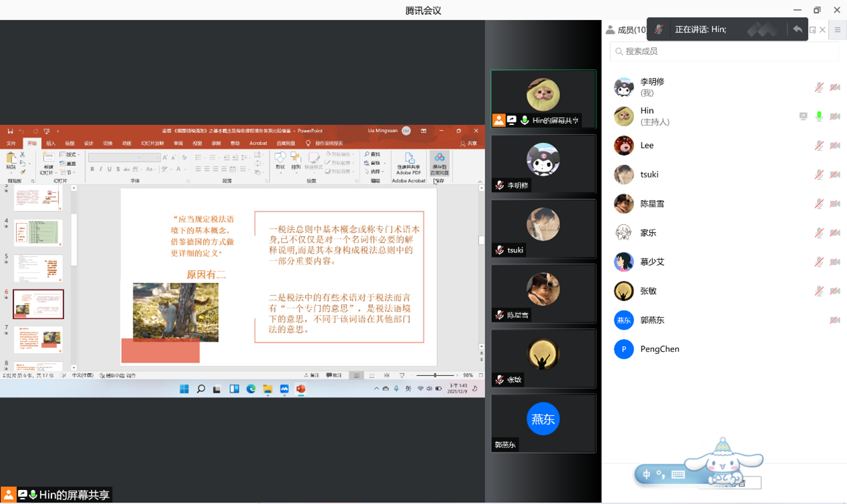Screen dimensions: 847x504
Task: Click Hin's screen sharing icon
Action: pos(803,116)
